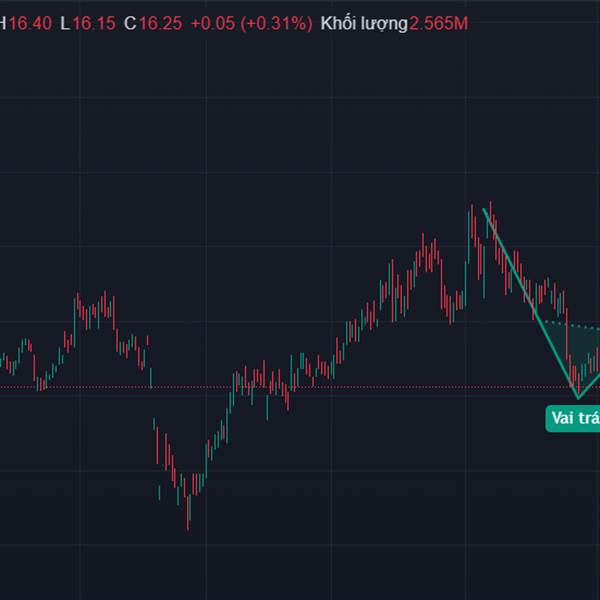Click the Khối lượng volume label
This screenshot has width=600, height=600.
tap(364, 23)
